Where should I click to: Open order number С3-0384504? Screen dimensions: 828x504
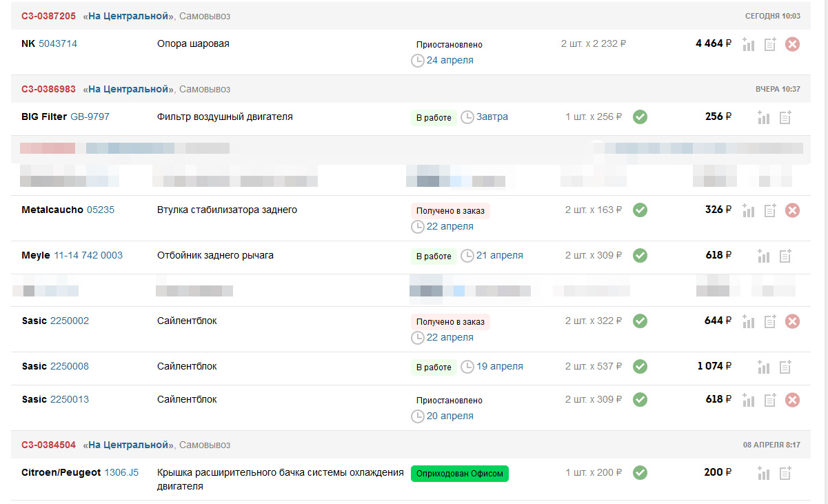tap(48, 445)
